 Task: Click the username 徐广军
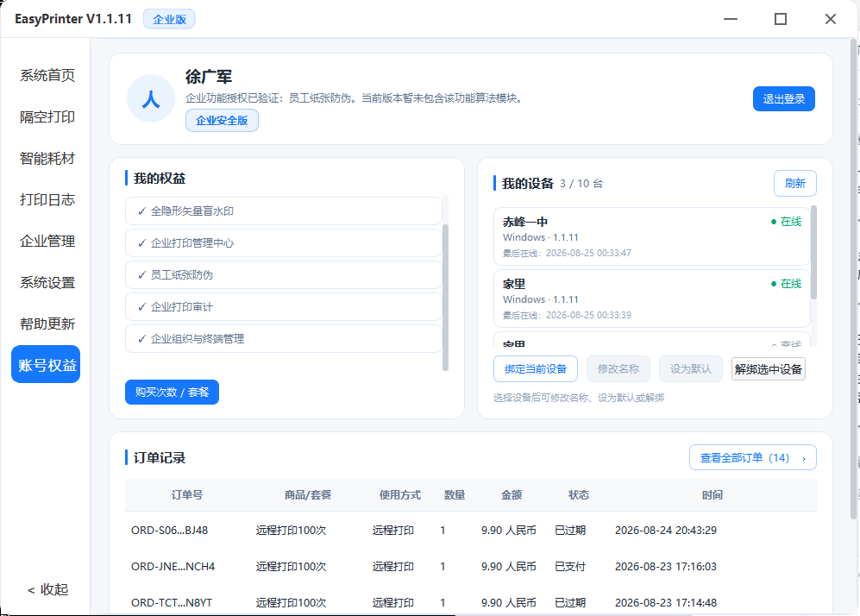coord(209,77)
